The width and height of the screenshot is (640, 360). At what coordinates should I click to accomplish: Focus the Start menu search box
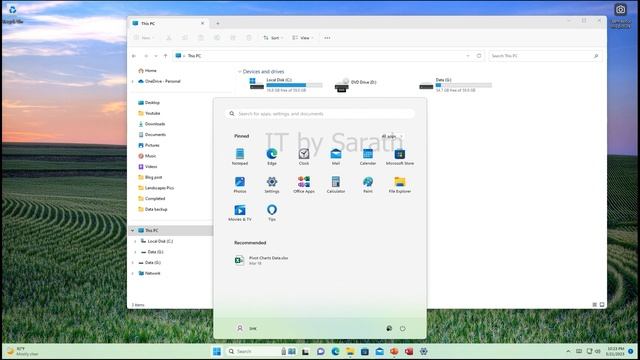tap(320, 113)
